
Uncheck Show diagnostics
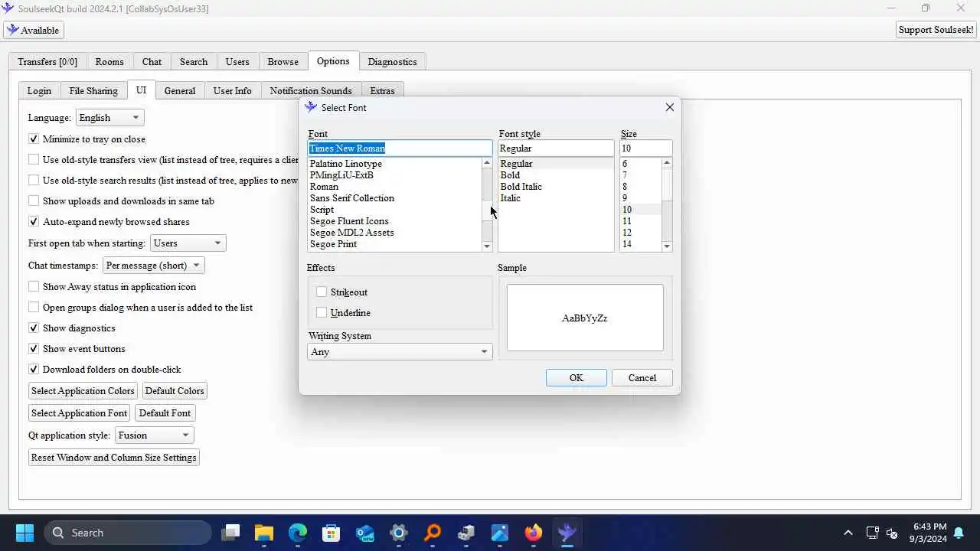[34, 328]
